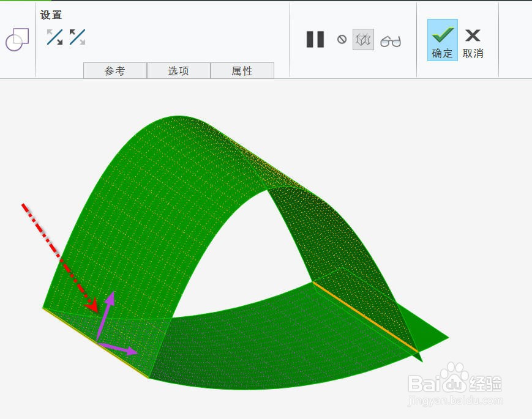Select the no-preview mode icon
The image size is (532, 419).
[342, 39]
